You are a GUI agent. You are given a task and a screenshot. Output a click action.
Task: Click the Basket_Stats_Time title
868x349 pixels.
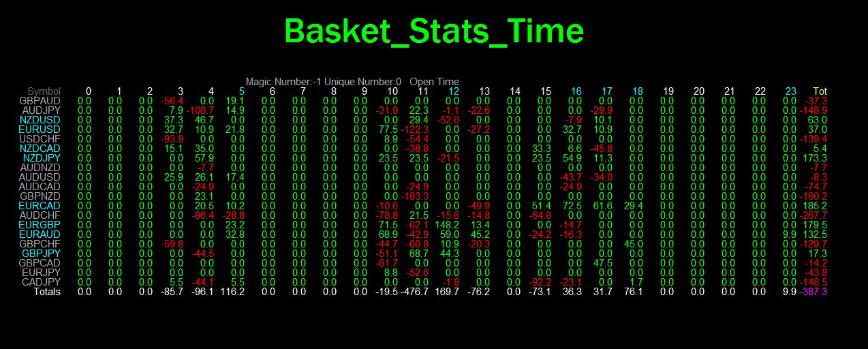[x=433, y=31]
